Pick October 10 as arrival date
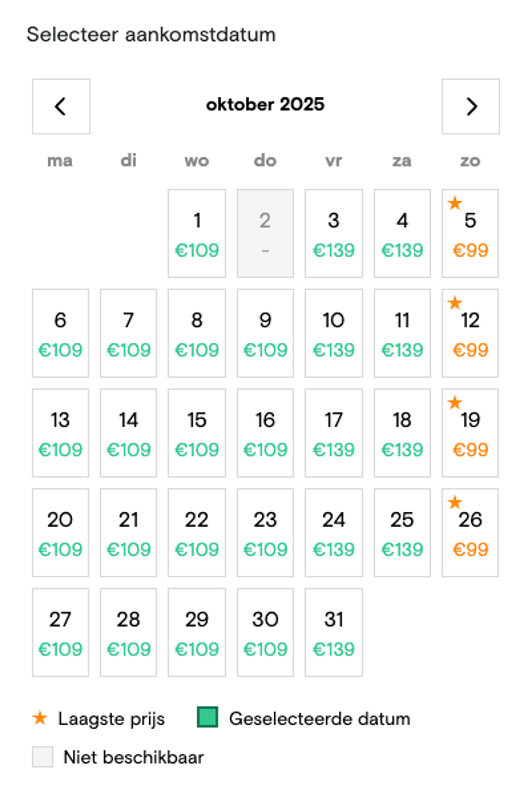This screenshot has height=802, width=532. [333, 333]
